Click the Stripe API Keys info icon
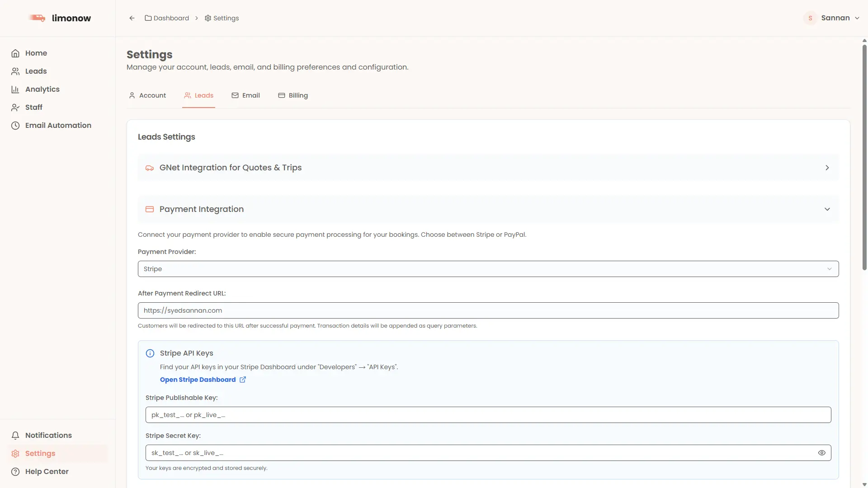The image size is (868, 488). coord(150,353)
